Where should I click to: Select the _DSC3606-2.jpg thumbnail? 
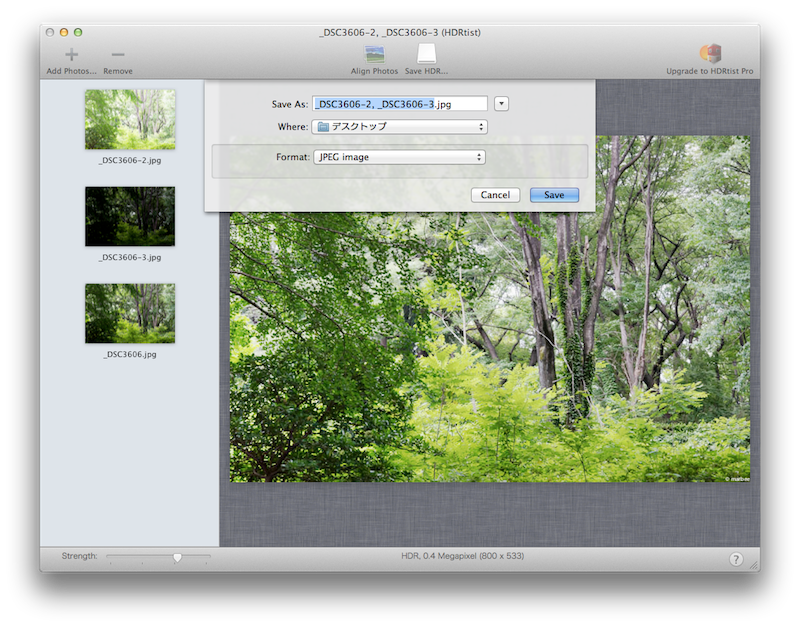(130, 119)
